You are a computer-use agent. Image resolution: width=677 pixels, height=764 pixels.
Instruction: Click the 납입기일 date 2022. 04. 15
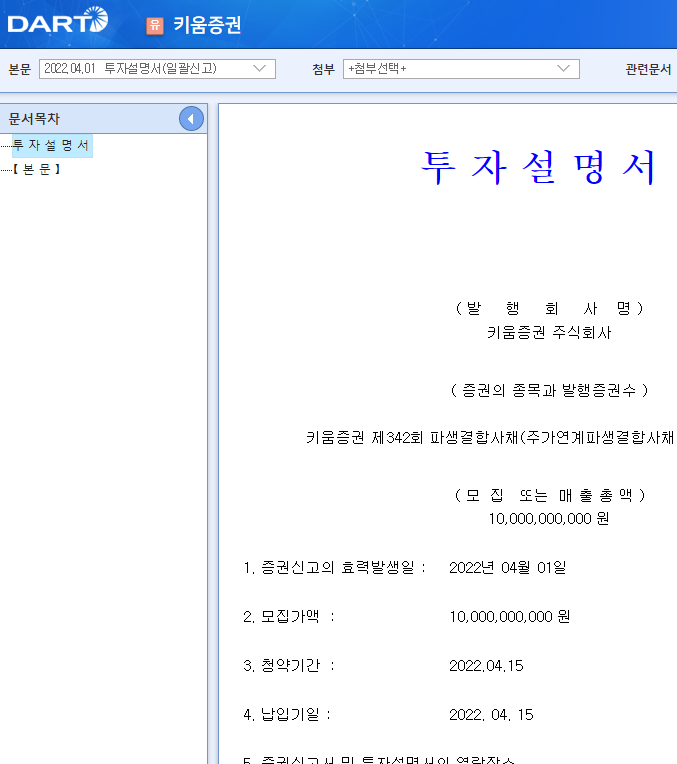[491, 715]
